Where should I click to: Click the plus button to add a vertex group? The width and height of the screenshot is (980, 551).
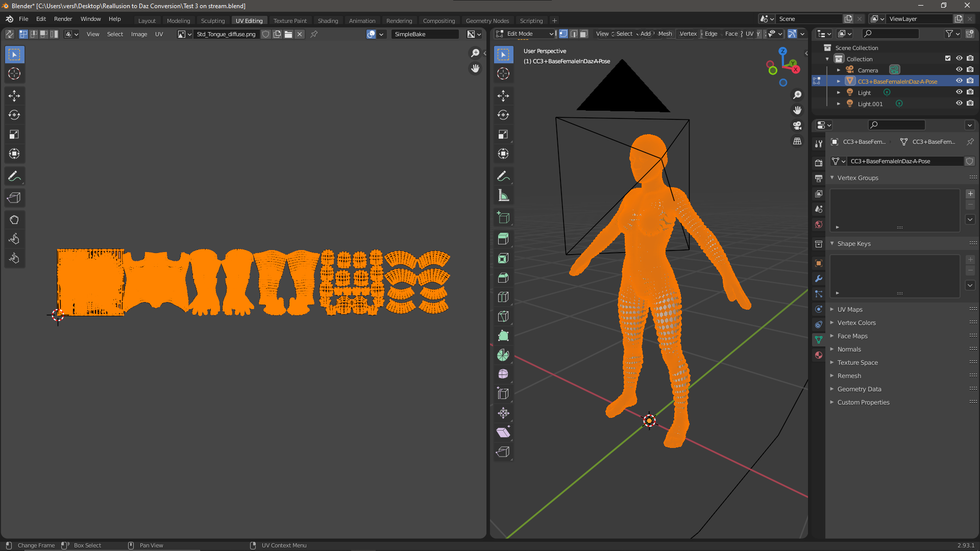click(970, 194)
